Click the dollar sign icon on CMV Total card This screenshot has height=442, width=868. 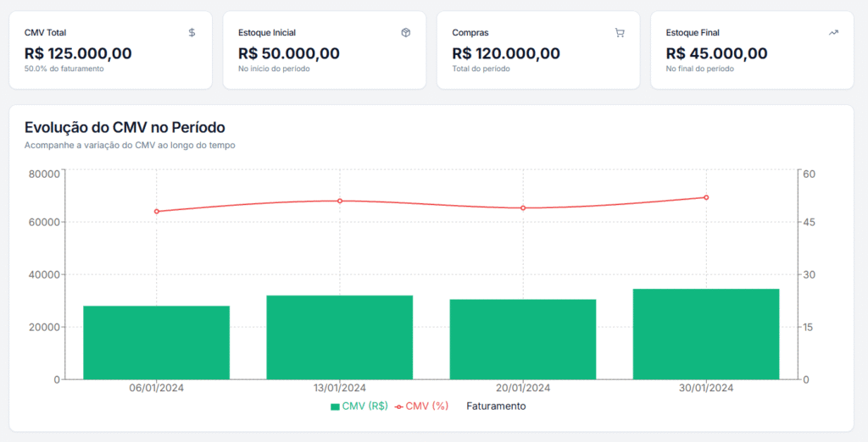point(192,32)
